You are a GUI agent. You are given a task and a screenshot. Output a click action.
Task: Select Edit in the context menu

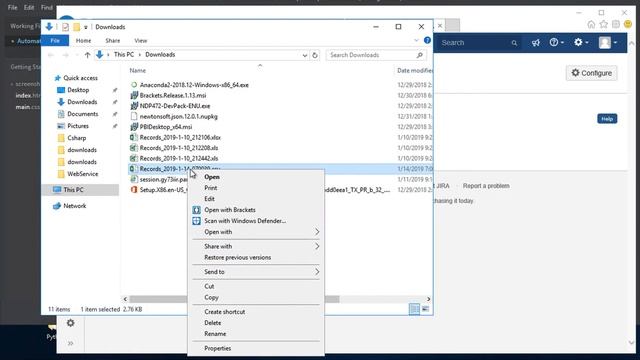pos(209,199)
